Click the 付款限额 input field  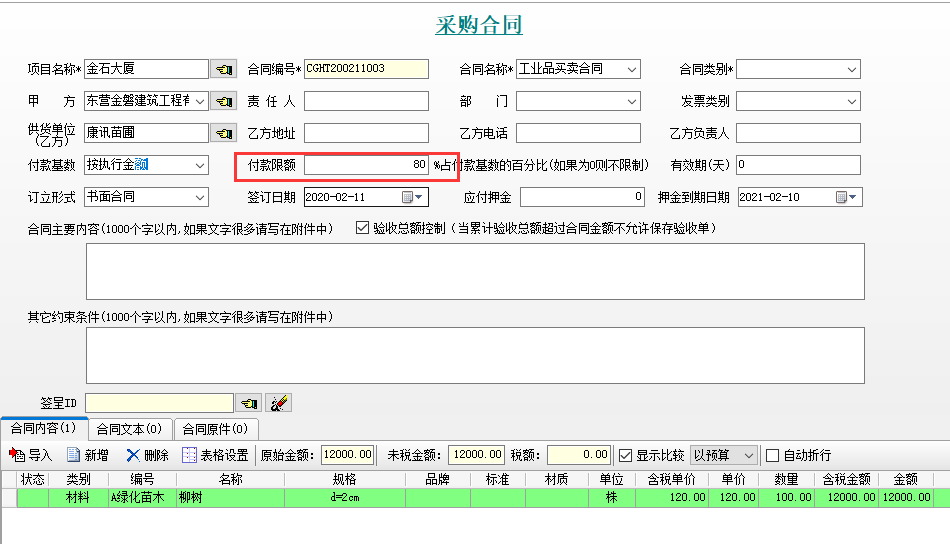click(366, 165)
